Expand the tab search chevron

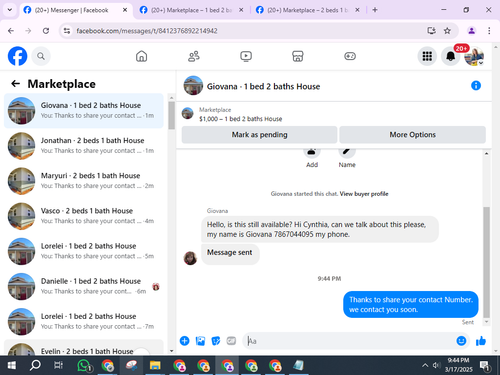pyautogui.click(x=10, y=10)
